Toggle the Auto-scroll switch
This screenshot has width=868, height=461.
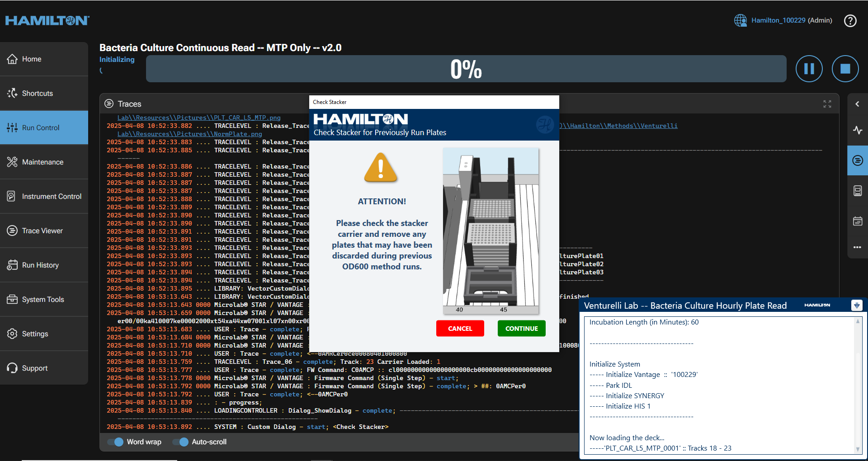(x=181, y=442)
